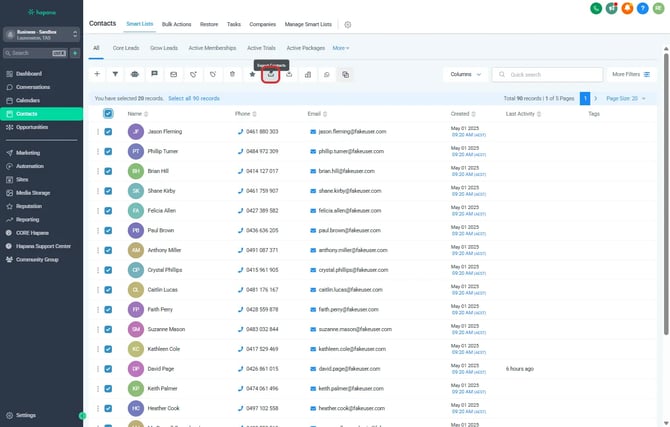Uncheck the select-all header checkbox
Image resolution: width=670 pixels, height=427 pixels.
pos(108,114)
